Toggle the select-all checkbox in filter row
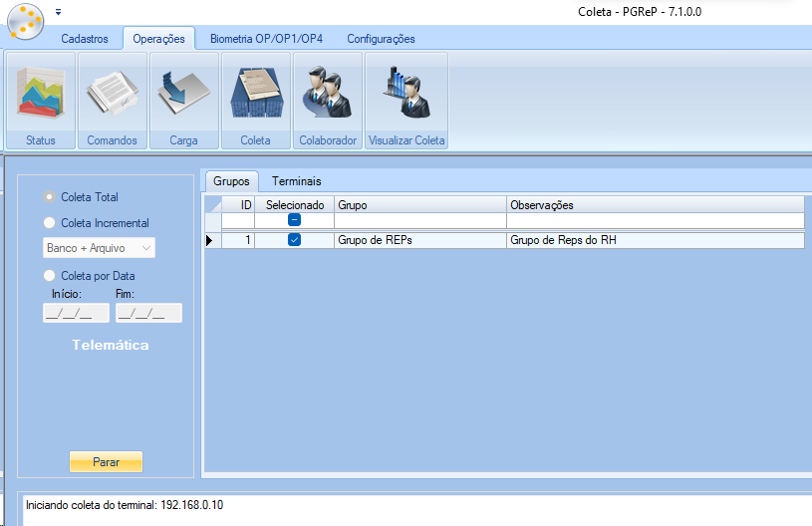 click(x=294, y=220)
